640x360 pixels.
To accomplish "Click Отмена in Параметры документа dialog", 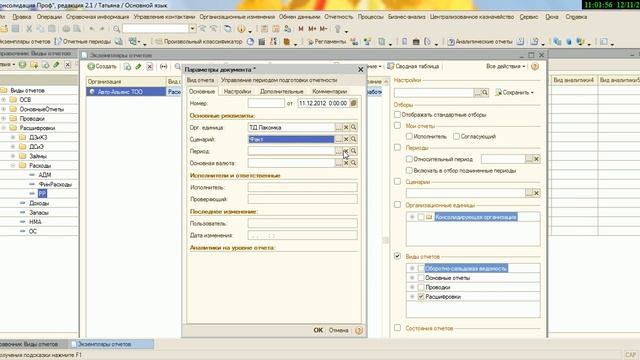I will [x=338, y=330].
